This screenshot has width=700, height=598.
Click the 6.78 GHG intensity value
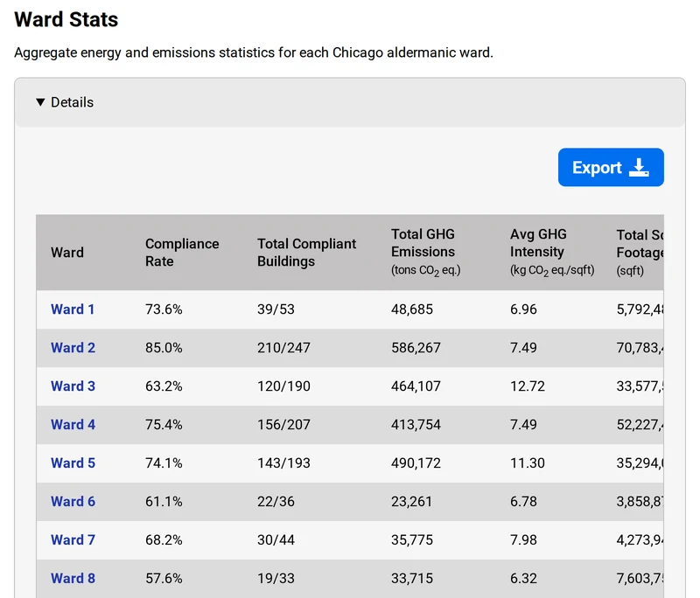tap(523, 501)
